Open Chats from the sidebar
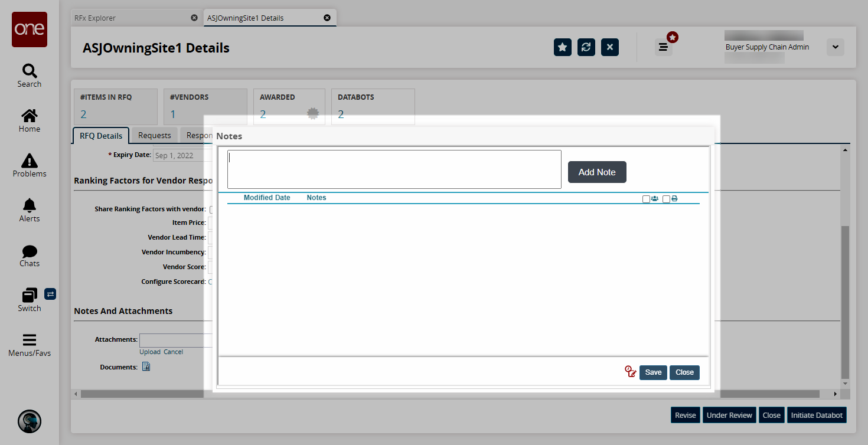This screenshot has width=868, height=445. (30, 255)
